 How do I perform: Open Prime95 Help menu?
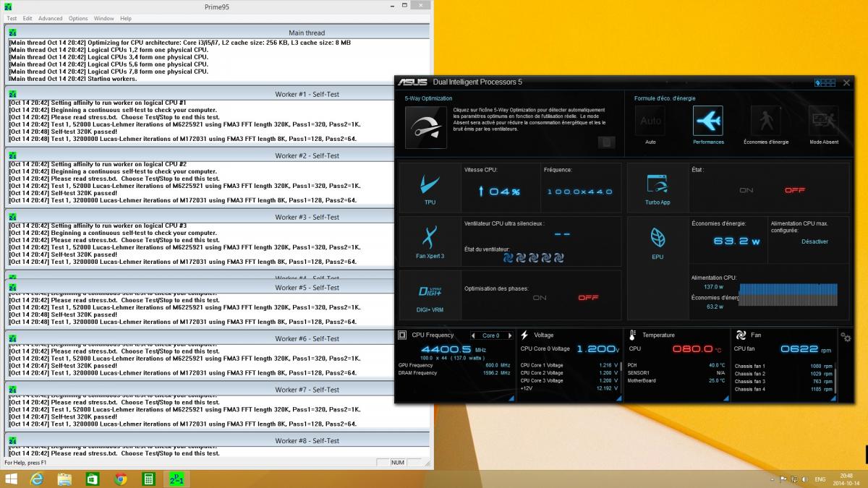[126, 18]
